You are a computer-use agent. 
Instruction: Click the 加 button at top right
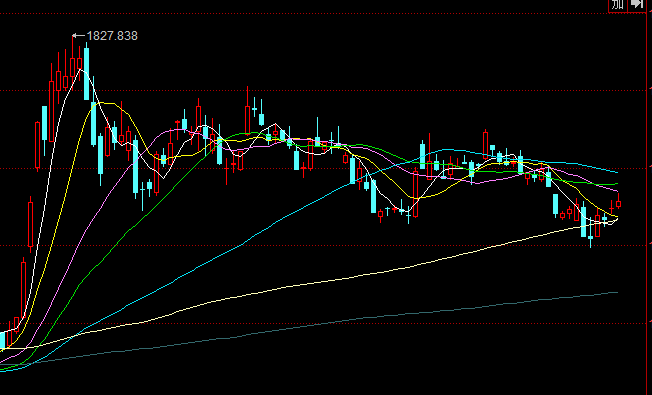618,5
